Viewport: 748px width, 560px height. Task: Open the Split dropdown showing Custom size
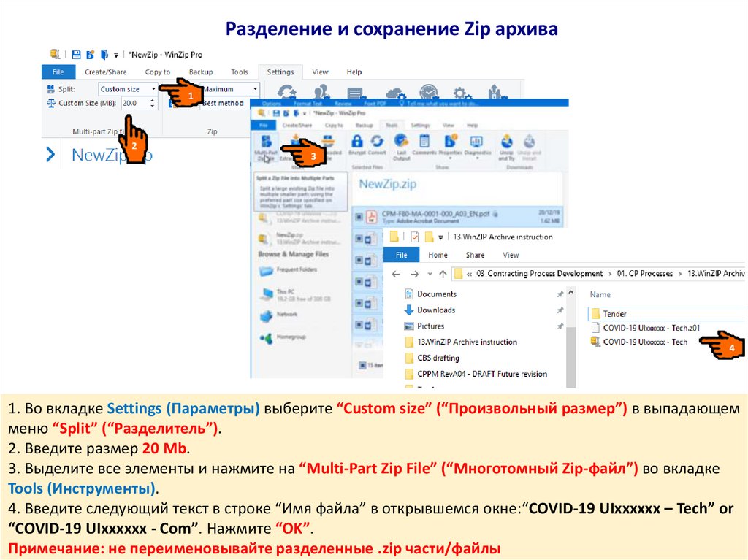128,89
